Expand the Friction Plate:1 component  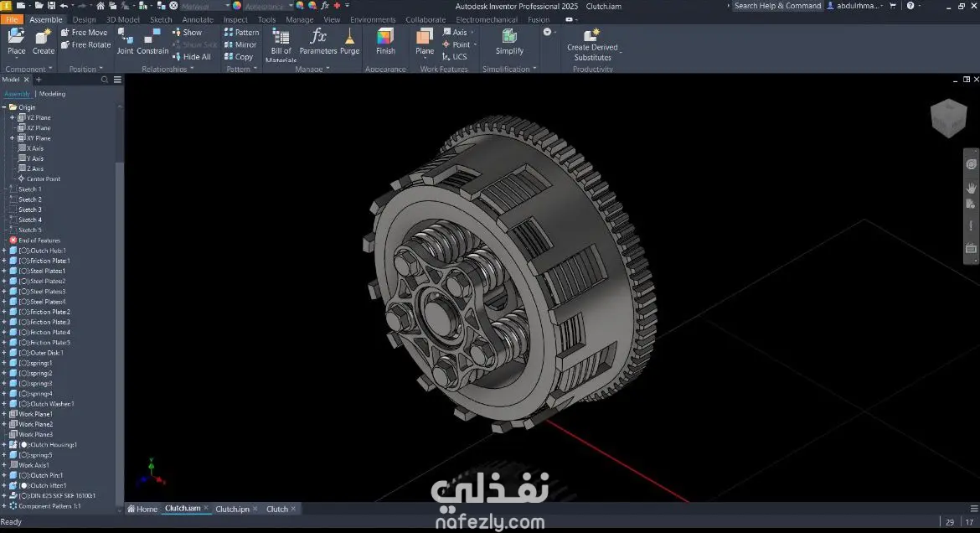3,261
